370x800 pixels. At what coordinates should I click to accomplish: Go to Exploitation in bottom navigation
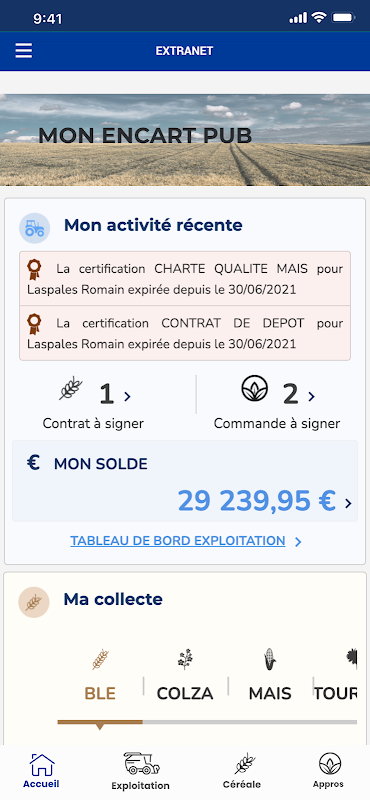pos(141,771)
